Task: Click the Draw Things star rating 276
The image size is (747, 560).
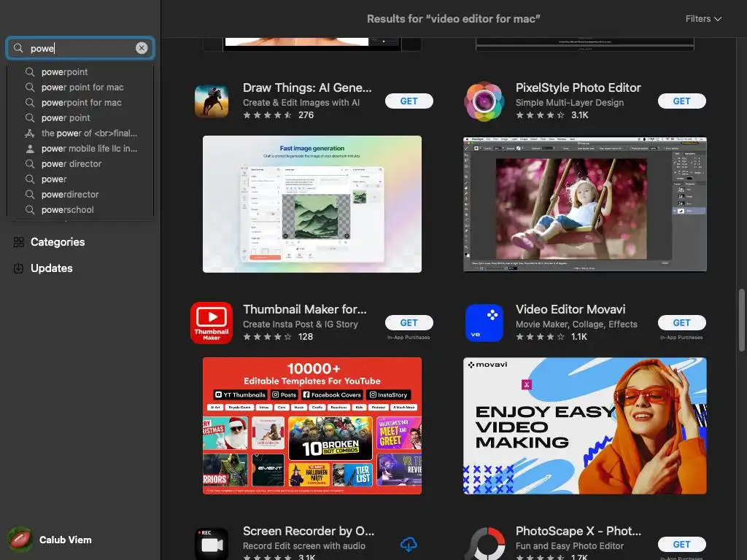Action: coord(278,114)
